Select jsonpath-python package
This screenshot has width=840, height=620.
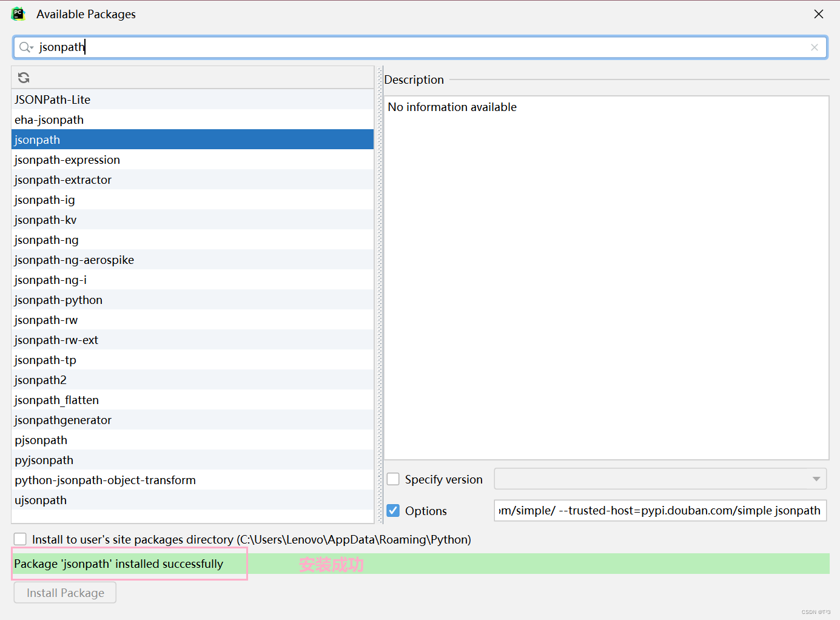pos(192,300)
